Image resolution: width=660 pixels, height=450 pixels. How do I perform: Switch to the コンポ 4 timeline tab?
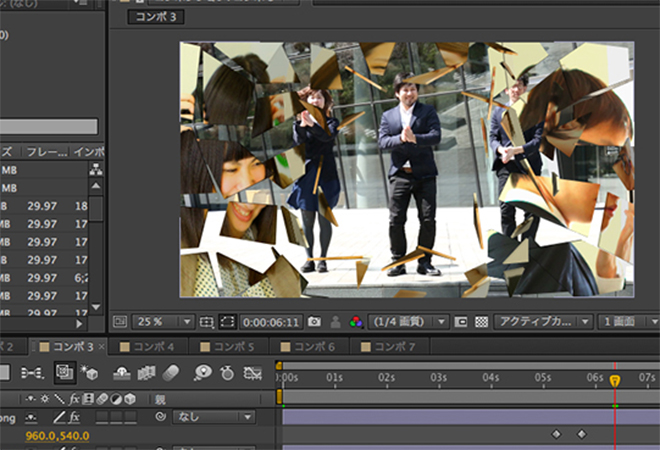[154, 346]
